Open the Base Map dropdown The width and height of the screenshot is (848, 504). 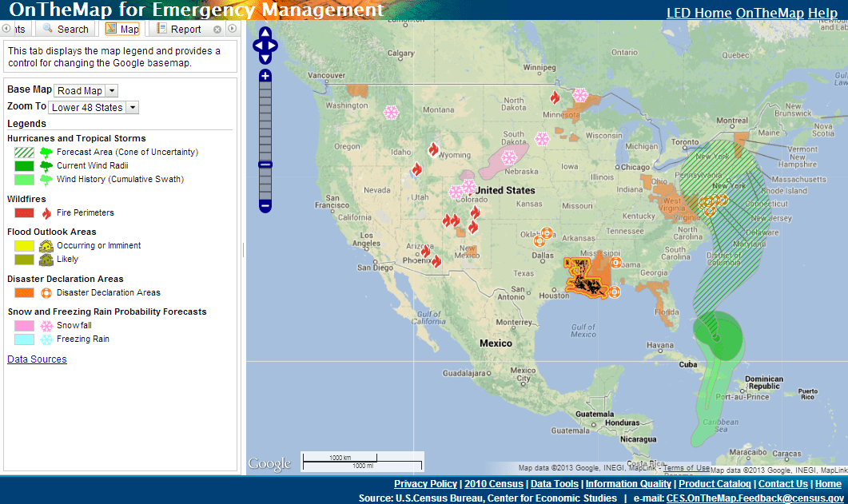(85, 90)
